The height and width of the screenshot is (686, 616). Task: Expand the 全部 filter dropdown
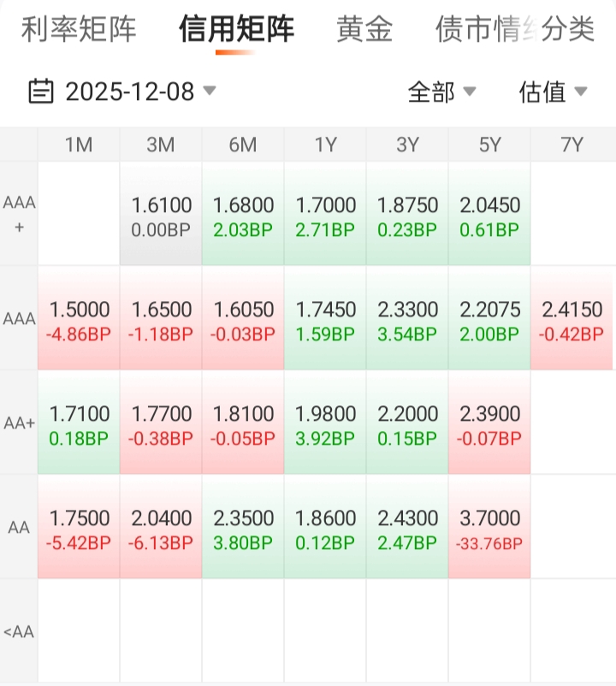[x=441, y=92]
